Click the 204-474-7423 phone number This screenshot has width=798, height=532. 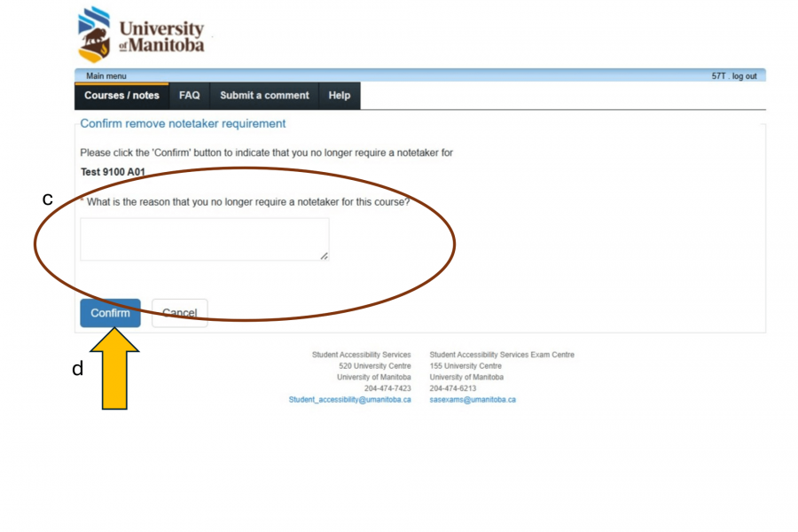(387, 388)
